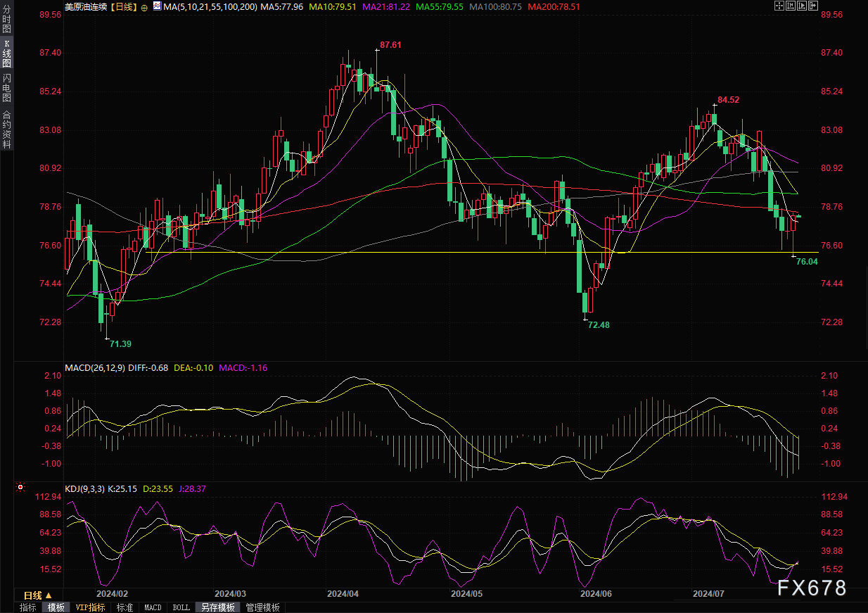
Task: Enable the VIP指标 option
Action: tap(90, 607)
